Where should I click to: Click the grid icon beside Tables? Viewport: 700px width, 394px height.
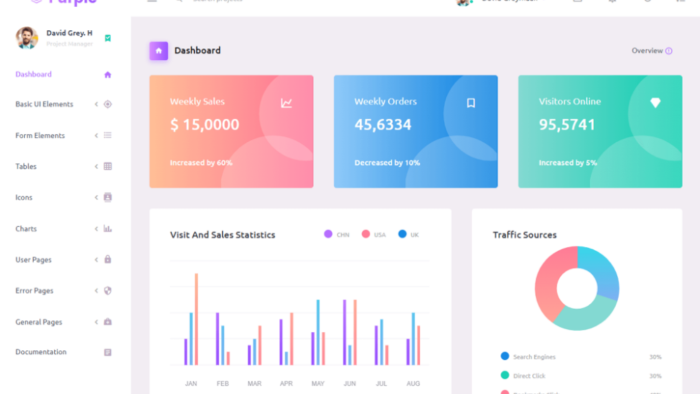(108, 166)
